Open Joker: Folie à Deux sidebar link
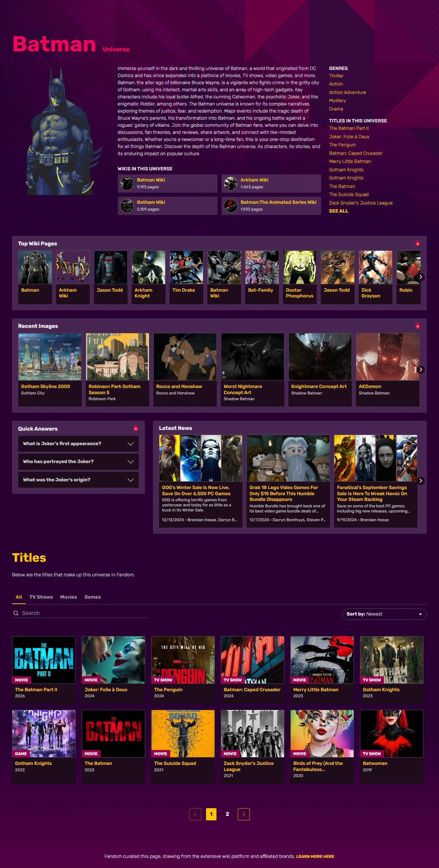439x868 pixels. pos(349,137)
